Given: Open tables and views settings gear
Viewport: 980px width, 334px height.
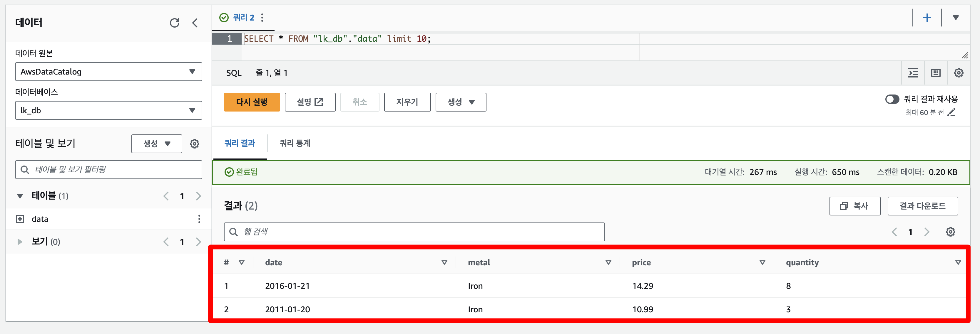Looking at the screenshot, I should (x=194, y=144).
